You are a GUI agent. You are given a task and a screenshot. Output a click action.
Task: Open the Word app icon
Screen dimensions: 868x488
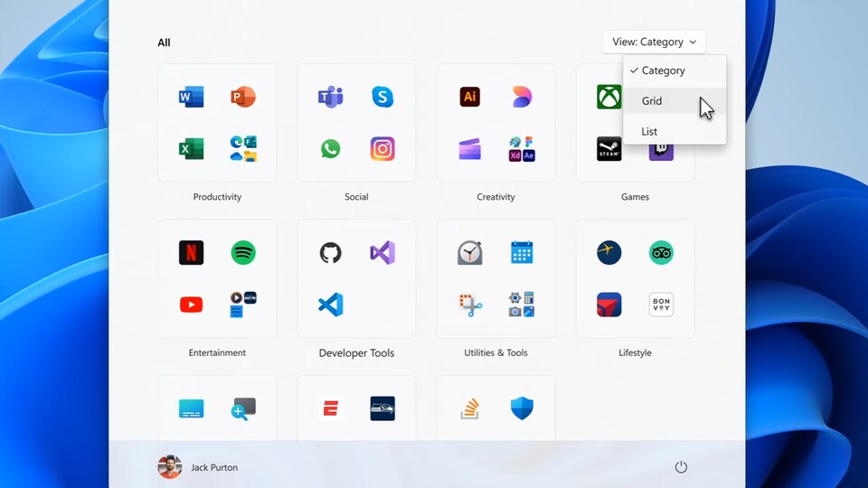click(x=191, y=97)
